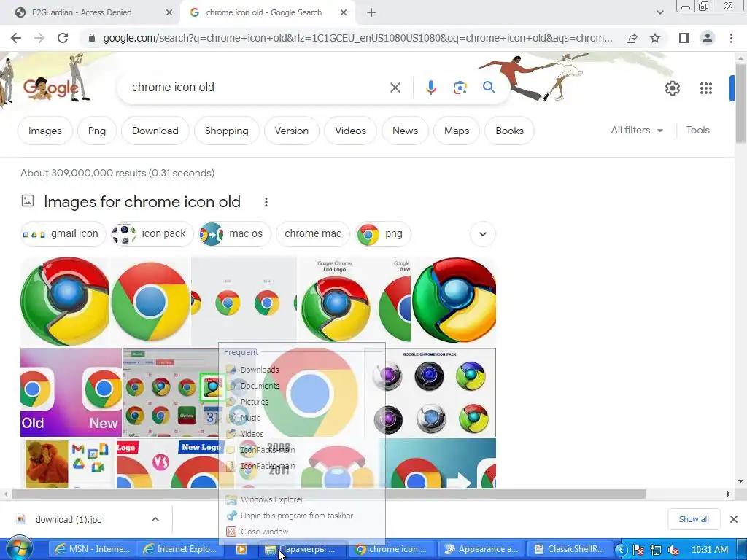
Task: Expand options for download (1).jpg
Action: 155,519
